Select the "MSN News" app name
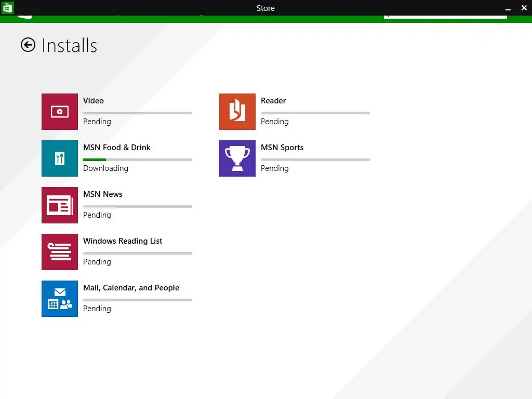Viewport: 532px width, 399px height. [103, 194]
